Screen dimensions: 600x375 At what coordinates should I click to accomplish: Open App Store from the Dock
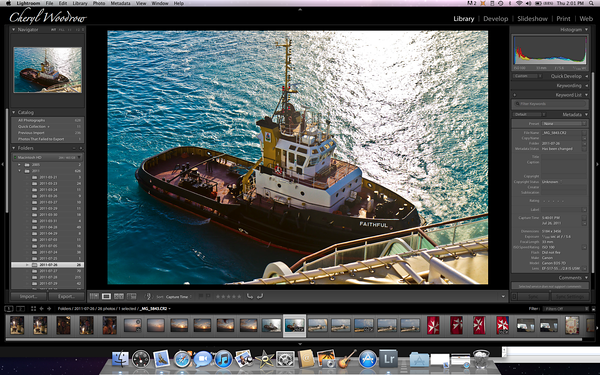tap(368, 359)
